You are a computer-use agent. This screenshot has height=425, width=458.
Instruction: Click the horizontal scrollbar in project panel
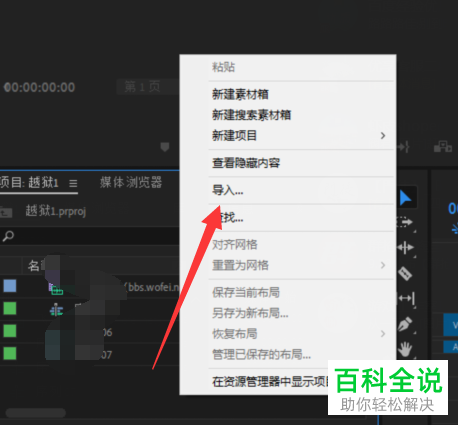click(36, 413)
